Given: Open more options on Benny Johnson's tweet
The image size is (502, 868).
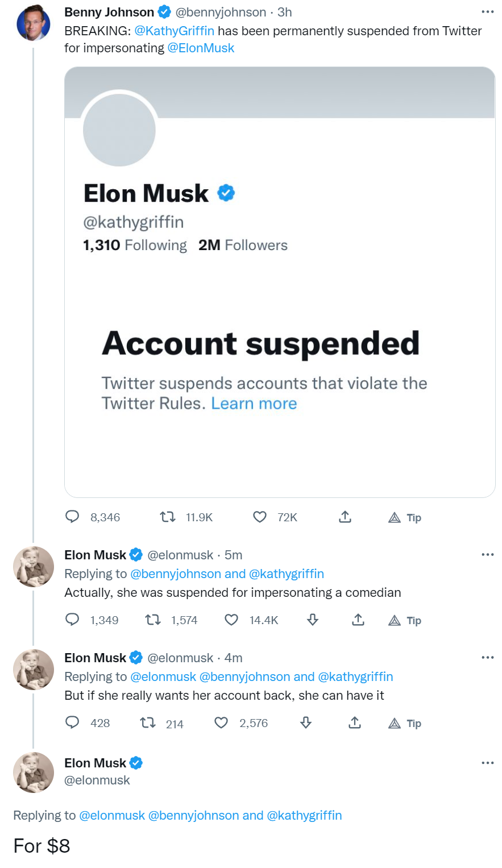Looking at the screenshot, I should tap(487, 11).
